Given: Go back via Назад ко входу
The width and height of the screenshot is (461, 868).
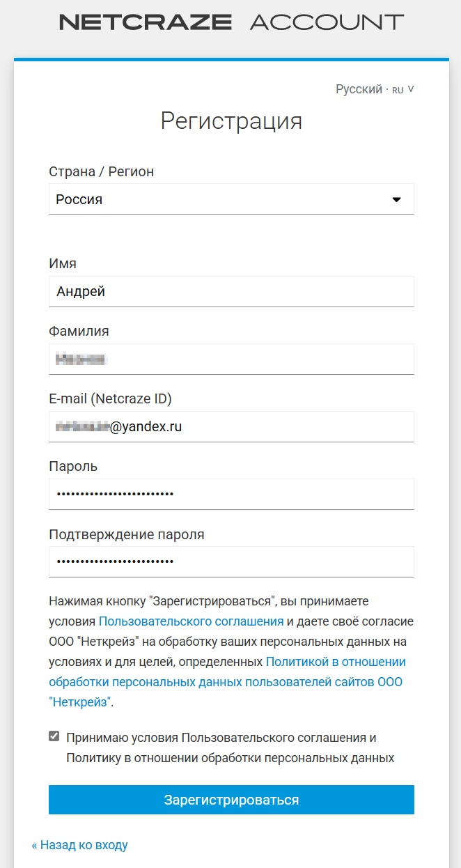Looking at the screenshot, I should [x=80, y=845].
